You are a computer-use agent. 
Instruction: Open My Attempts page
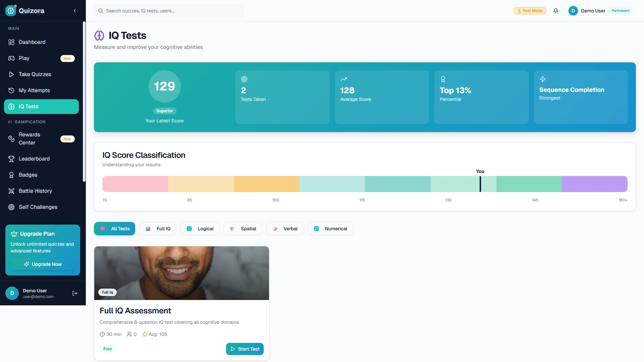pyautogui.click(x=41, y=90)
